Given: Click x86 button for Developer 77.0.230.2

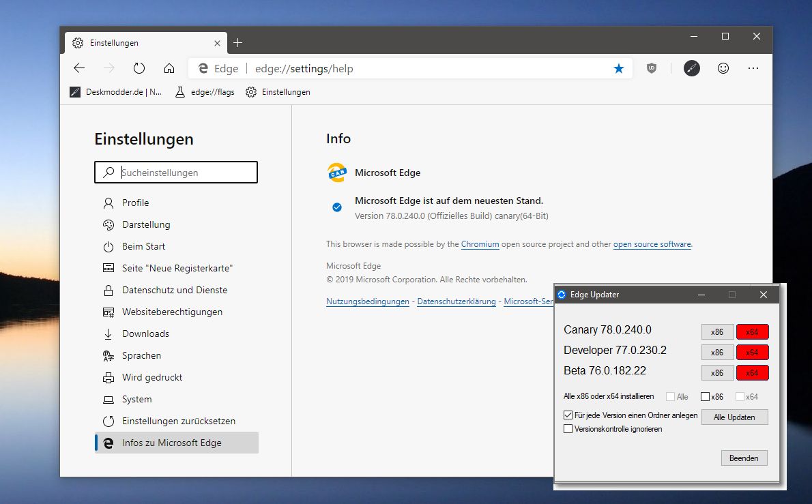Looking at the screenshot, I should 717,353.
